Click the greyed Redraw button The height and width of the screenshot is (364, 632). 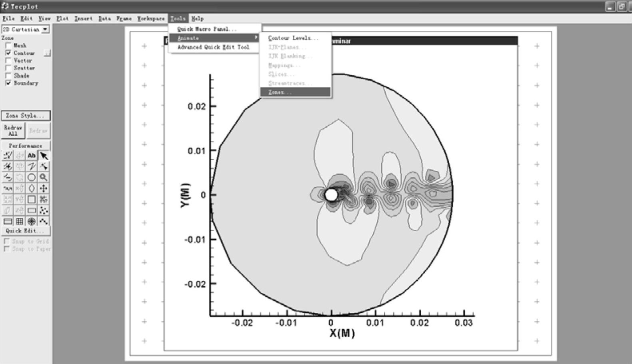38,131
